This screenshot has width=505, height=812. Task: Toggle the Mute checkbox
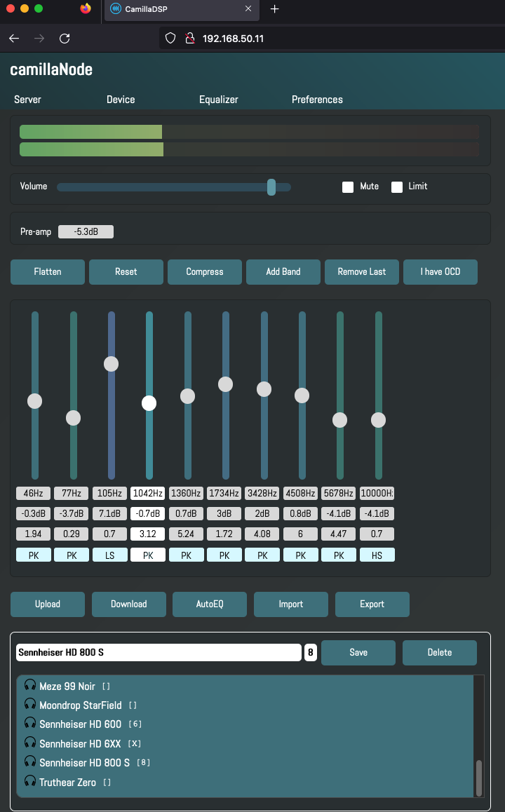click(348, 187)
